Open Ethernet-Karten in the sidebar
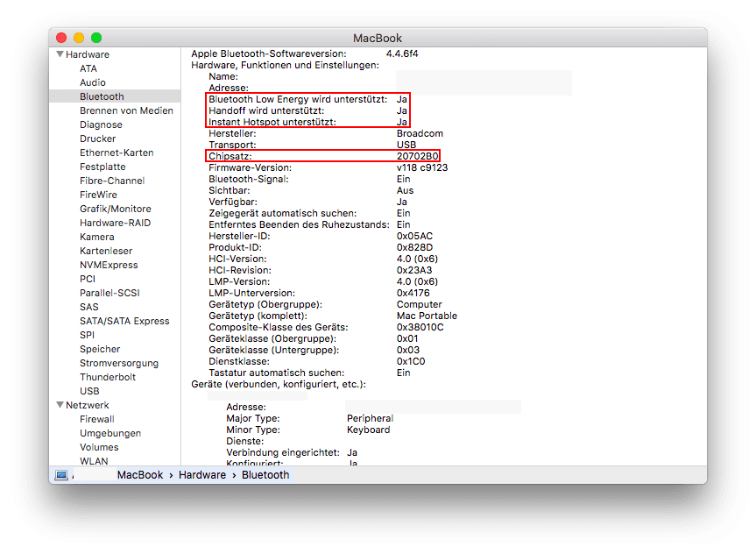This screenshot has width=756, height=554. [117, 153]
